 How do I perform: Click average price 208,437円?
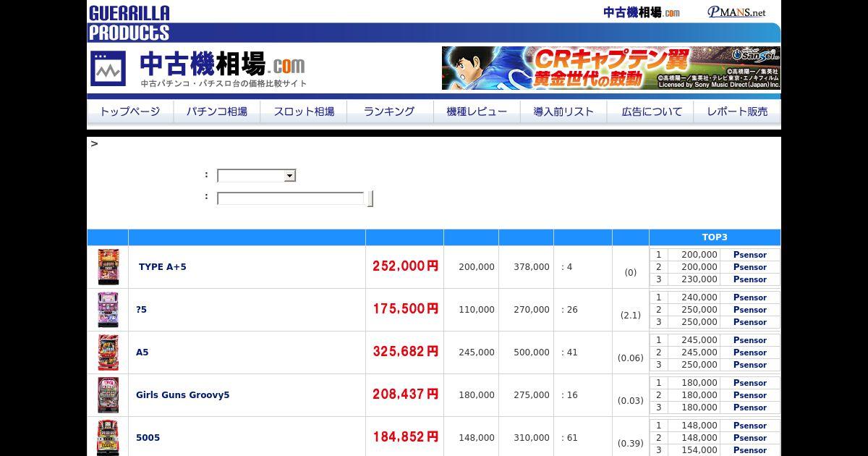coord(406,394)
